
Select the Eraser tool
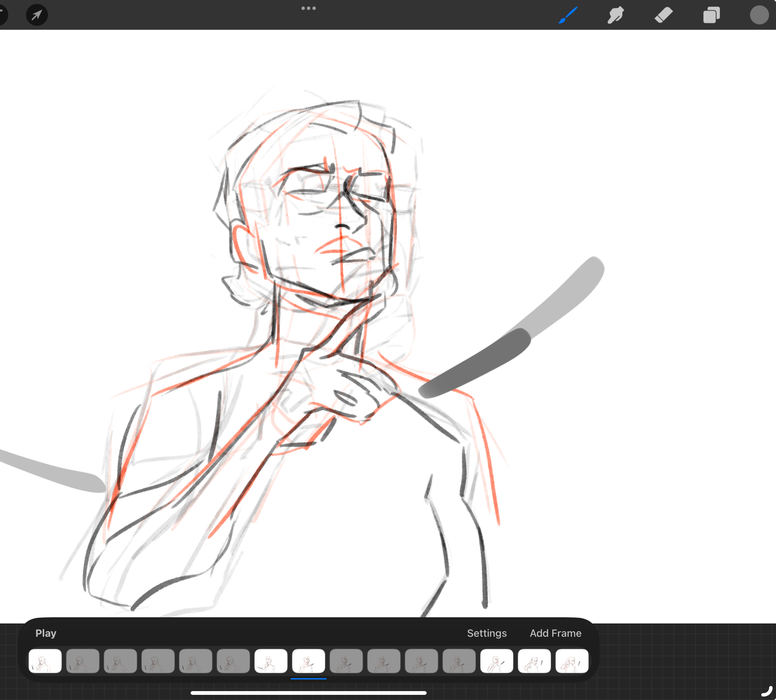pyautogui.click(x=663, y=15)
